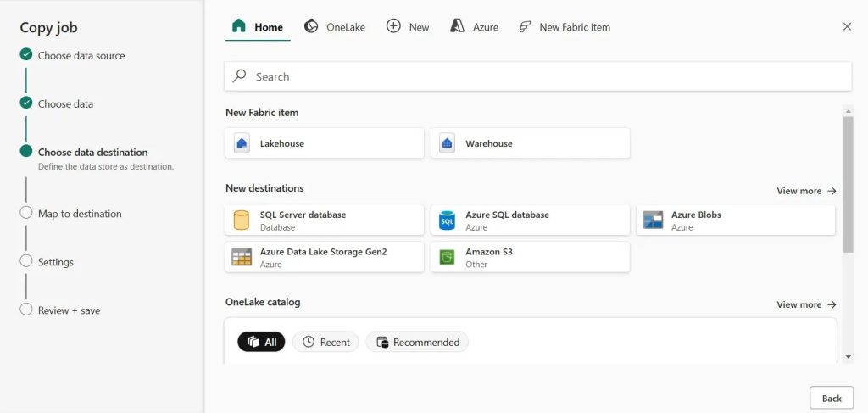Select SQL Server database destination

pos(325,220)
